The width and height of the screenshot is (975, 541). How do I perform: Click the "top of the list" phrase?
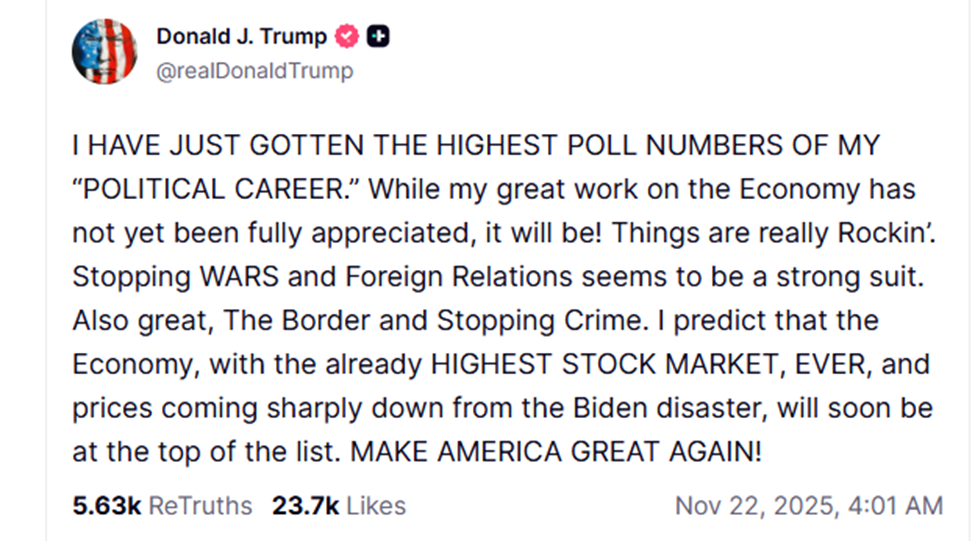point(238,452)
